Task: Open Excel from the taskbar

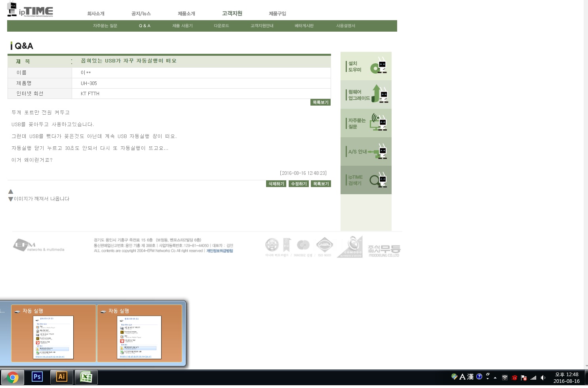Action: [x=86, y=377]
